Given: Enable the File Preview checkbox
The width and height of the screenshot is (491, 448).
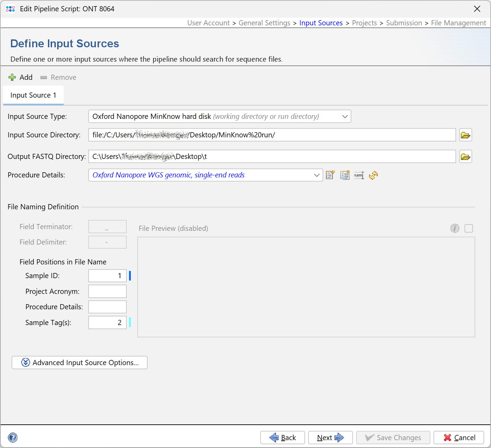Looking at the screenshot, I should [x=469, y=228].
